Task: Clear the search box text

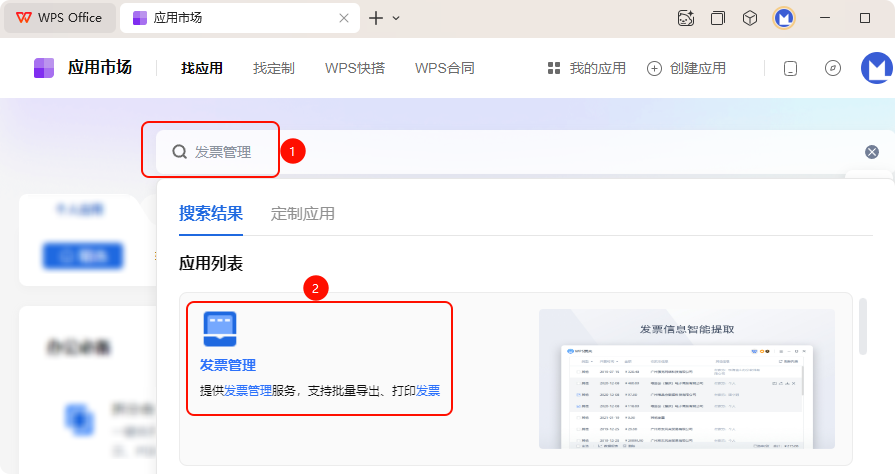Action: click(872, 152)
